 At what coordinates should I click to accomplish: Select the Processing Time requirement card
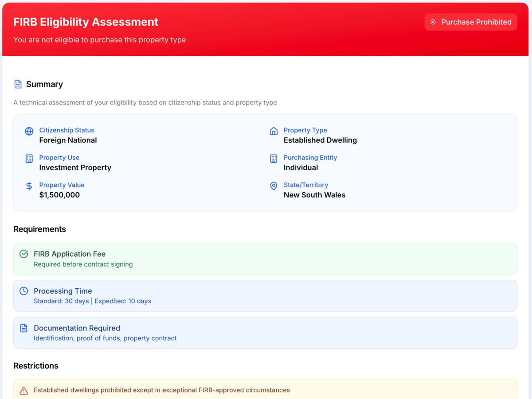pos(265,295)
